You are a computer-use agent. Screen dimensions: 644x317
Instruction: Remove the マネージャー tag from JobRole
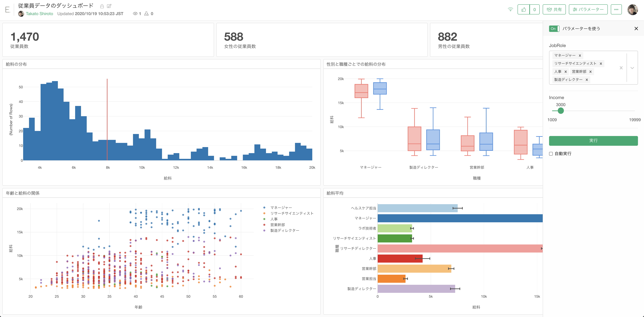(x=580, y=56)
